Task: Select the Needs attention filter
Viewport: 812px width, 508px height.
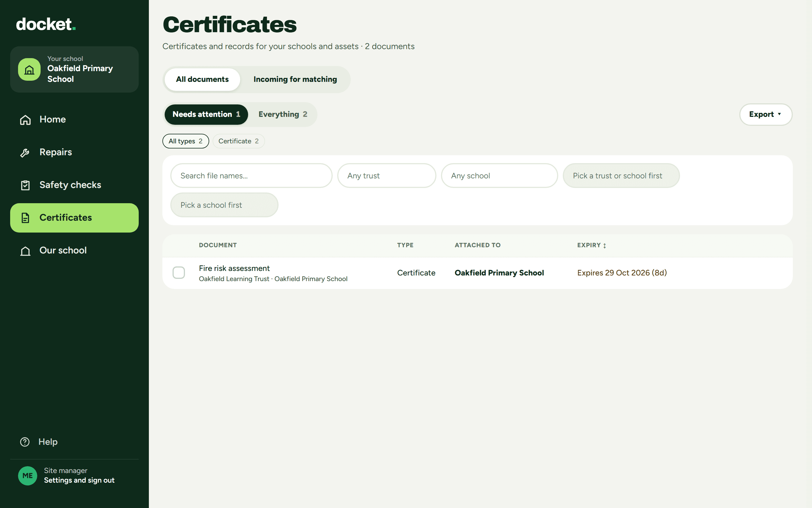Action: coord(206,114)
